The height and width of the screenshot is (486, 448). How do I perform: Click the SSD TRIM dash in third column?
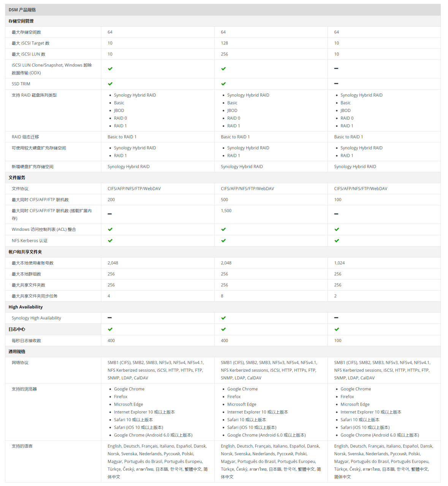pos(336,84)
